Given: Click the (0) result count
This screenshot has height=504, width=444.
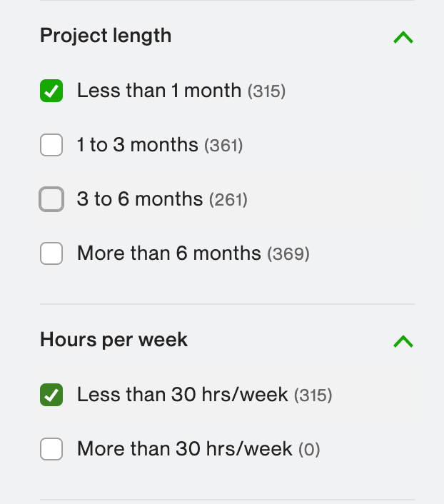Looking at the screenshot, I should coord(309,450).
